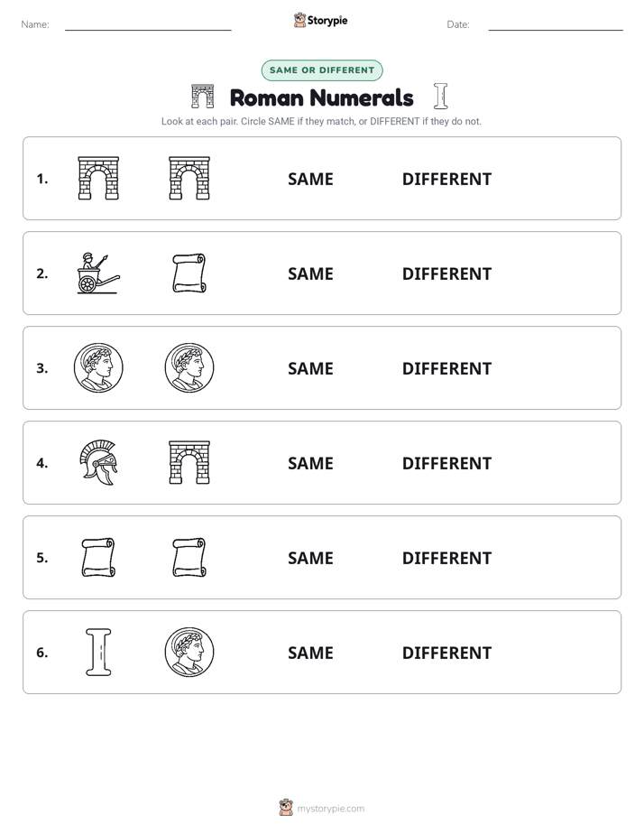Click the first scroll in row 5
Screen dimensions: 644x834
98,558
